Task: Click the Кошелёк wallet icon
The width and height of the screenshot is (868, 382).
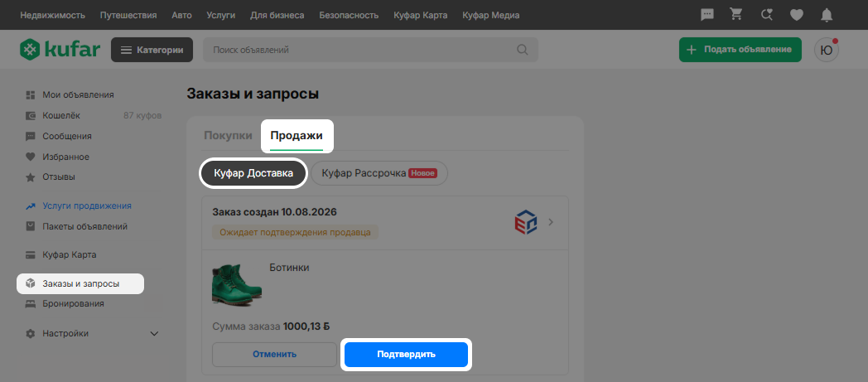Action: pyautogui.click(x=31, y=116)
